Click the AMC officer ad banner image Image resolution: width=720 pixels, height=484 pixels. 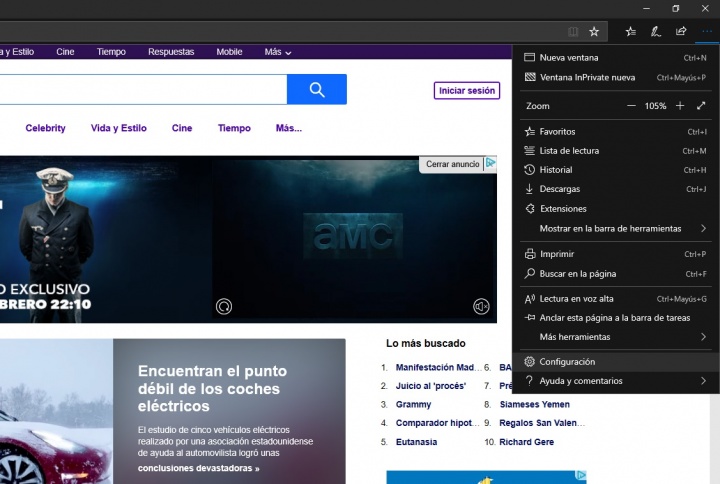(106, 239)
